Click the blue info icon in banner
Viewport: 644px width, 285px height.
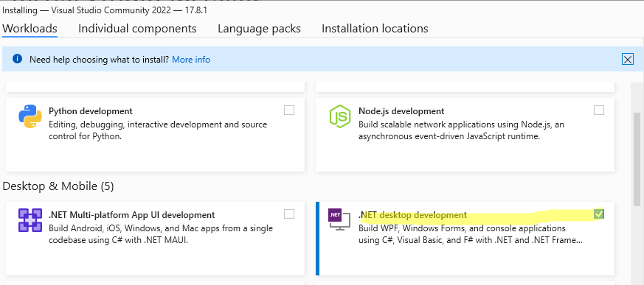[17, 59]
